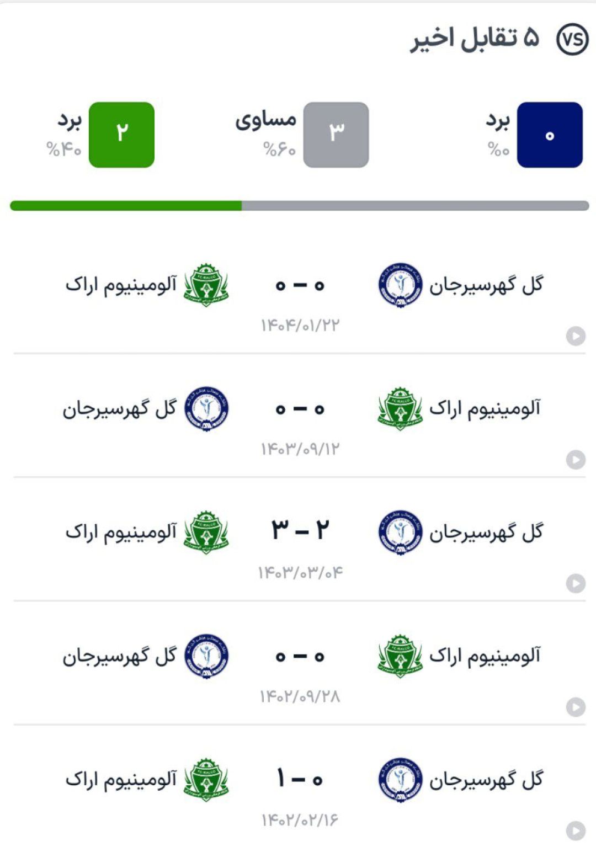
Task: Play video for the 1403/09/12 match
Action: pos(576,460)
